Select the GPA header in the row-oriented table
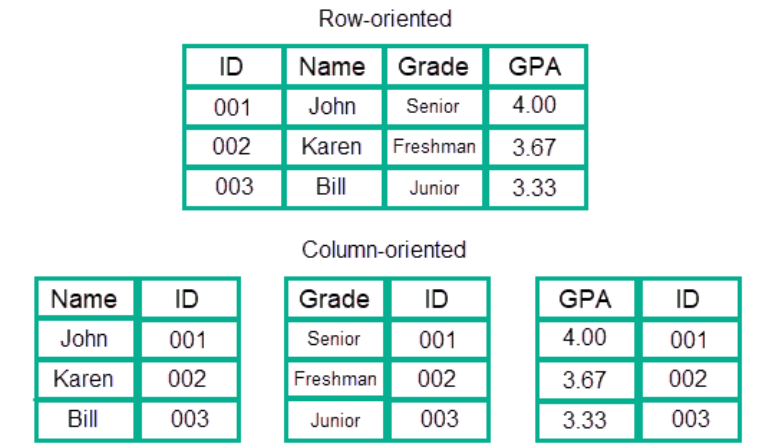The width and height of the screenshot is (758, 448). (x=534, y=67)
